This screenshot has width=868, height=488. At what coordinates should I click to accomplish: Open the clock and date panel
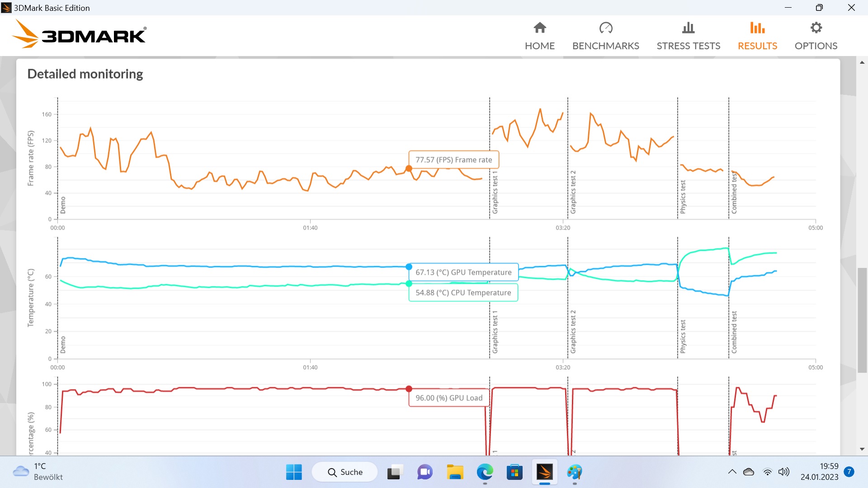(819, 472)
